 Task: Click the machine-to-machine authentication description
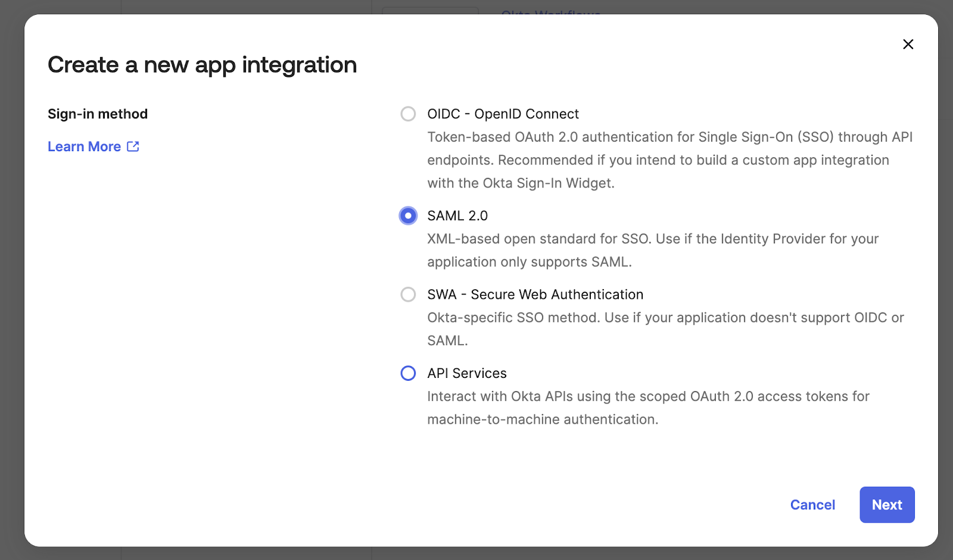[x=648, y=408]
